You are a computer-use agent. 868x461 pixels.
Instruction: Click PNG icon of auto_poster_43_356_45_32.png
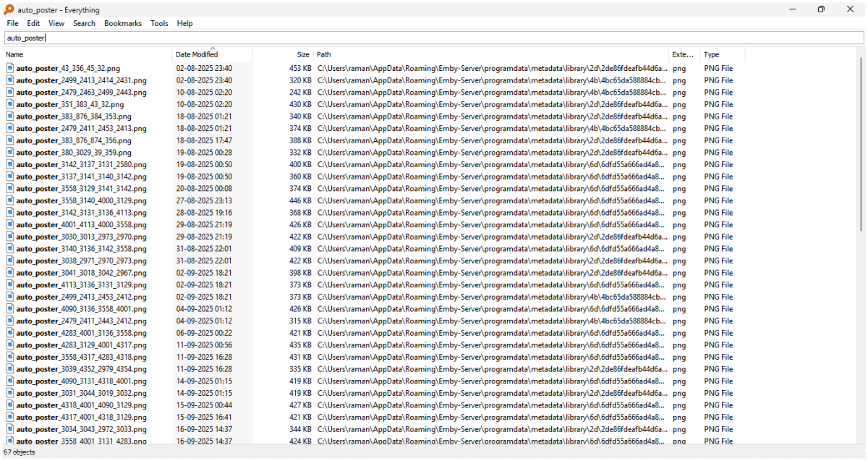click(x=10, y=68)
